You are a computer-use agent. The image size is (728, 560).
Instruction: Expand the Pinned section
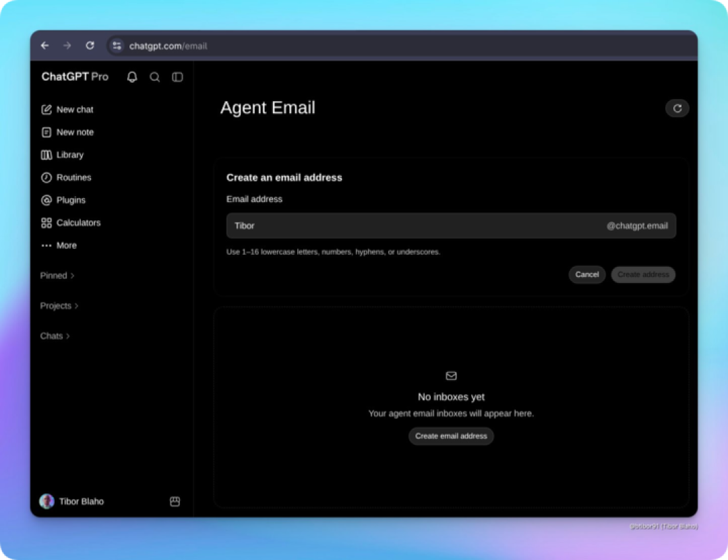(x=57, y=276)
